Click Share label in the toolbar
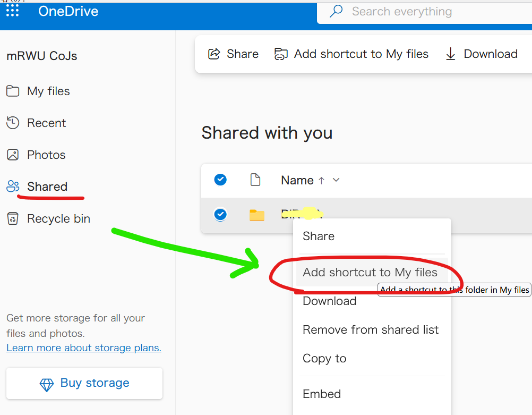 click(243, 54)
